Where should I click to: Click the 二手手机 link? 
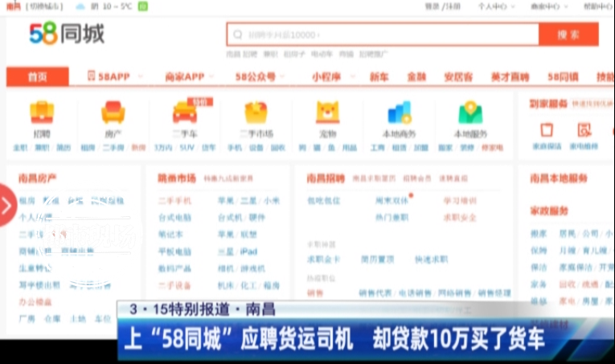pyautogui.click(x=174, y=201)
